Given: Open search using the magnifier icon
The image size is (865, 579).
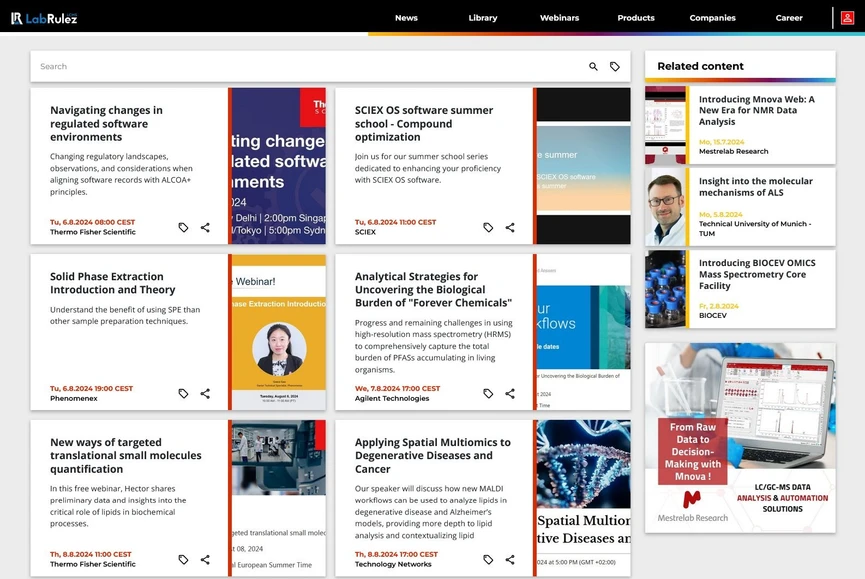Looking at the screenshot, I should point(592,66).
